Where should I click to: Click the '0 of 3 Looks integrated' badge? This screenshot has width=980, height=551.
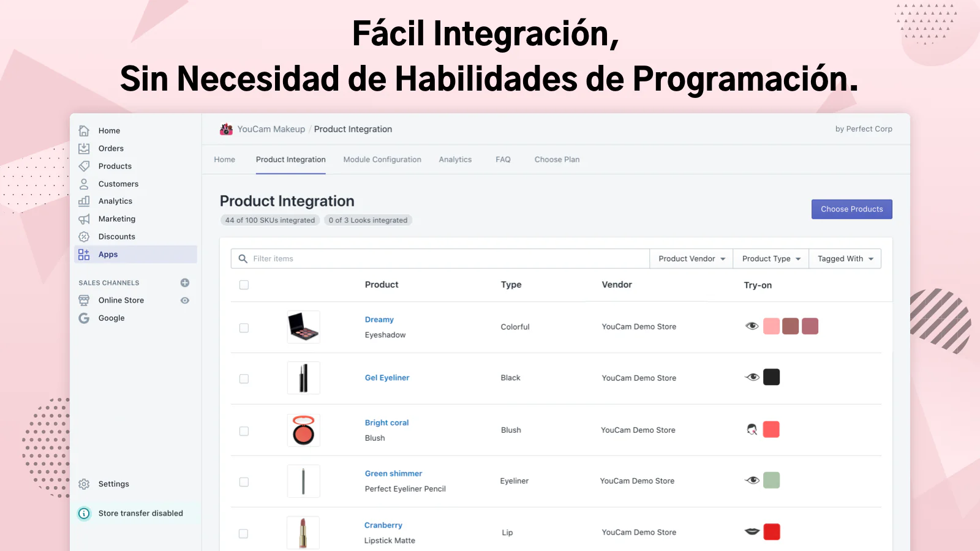pyautogui.click(x=368, y=220)
